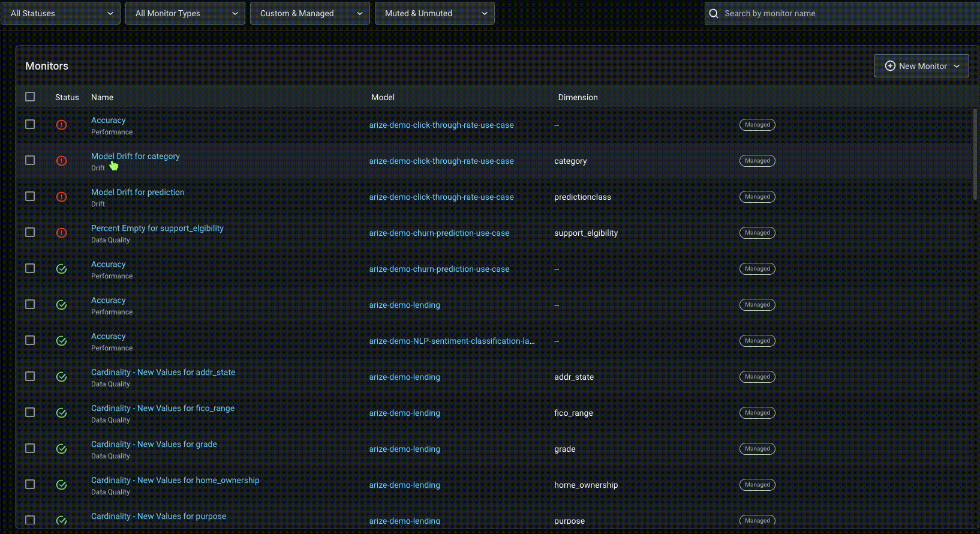Viewport: 980px width, 534px height.
Task: Click the plus icon on the New Monitor button
Action: [x=890, y=66]
